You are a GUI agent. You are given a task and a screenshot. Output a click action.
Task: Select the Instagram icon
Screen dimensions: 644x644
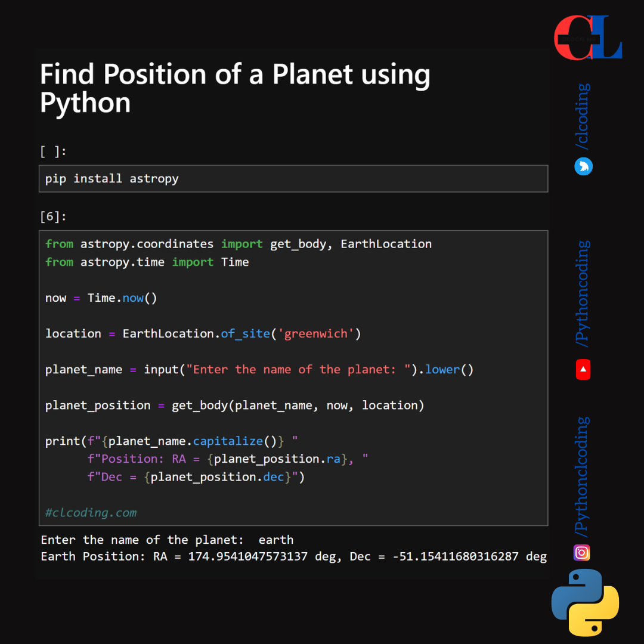(x=581, y=553)
